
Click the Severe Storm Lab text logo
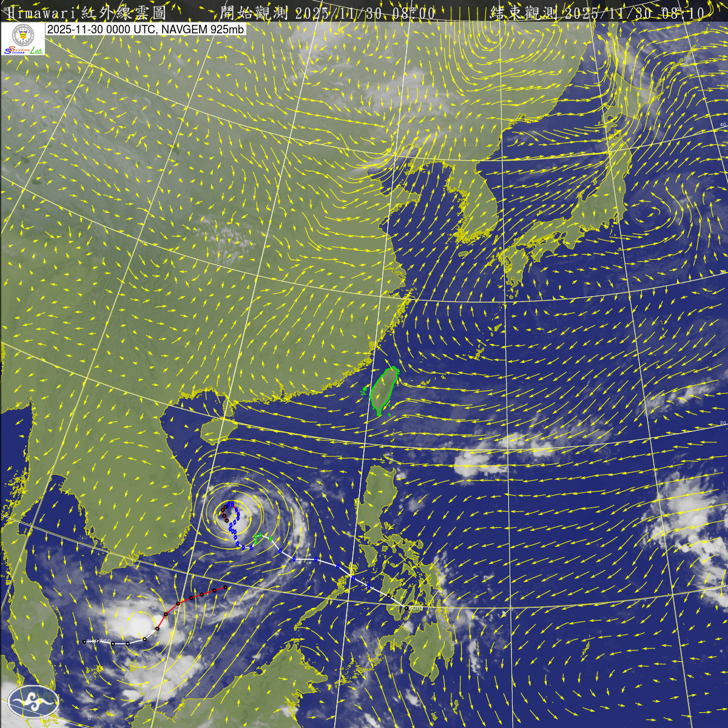click(x=23, y=52)
